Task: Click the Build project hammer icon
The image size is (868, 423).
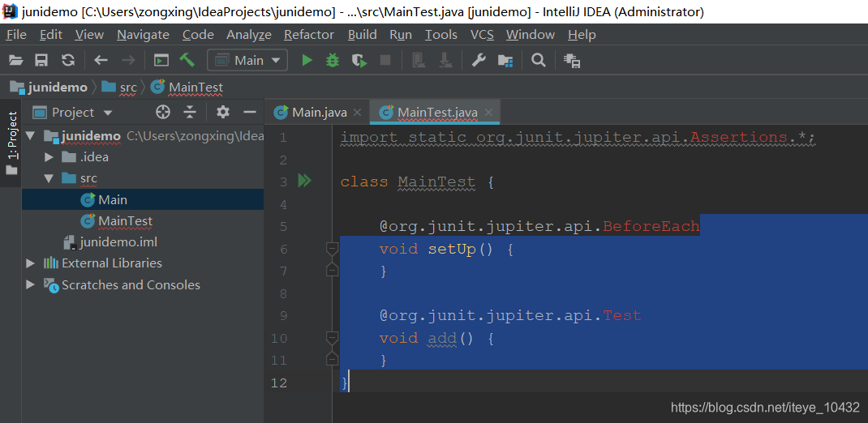Action: (x=187, y=60)
